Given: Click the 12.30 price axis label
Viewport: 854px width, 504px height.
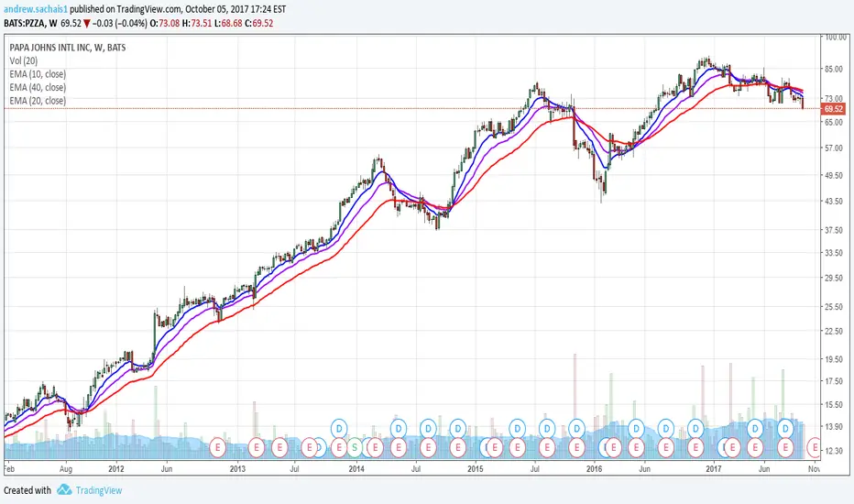Looking at the screenshot, I should [x=834, y=451].
